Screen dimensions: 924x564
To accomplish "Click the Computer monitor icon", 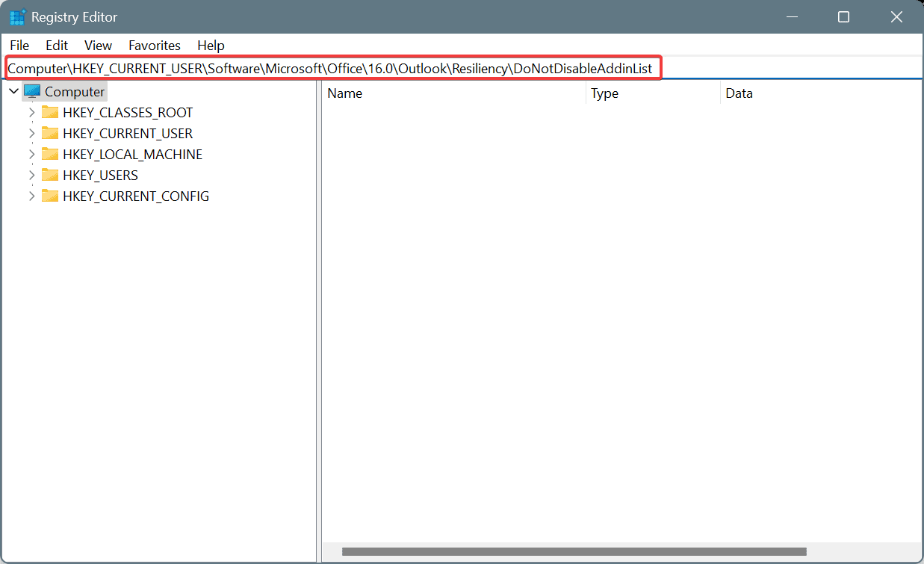I will (x=32, y=91).
